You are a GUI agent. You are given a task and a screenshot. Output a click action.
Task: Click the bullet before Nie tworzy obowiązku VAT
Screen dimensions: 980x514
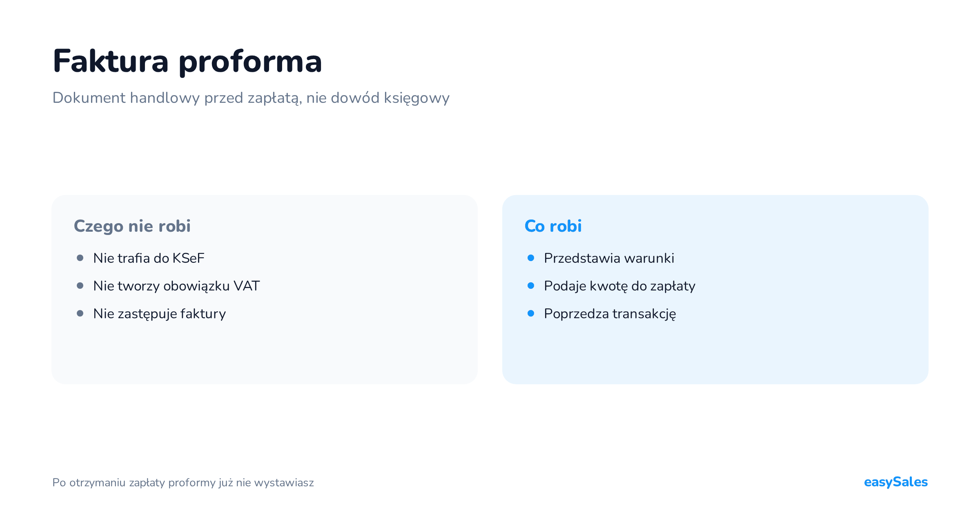pos(80,286)
